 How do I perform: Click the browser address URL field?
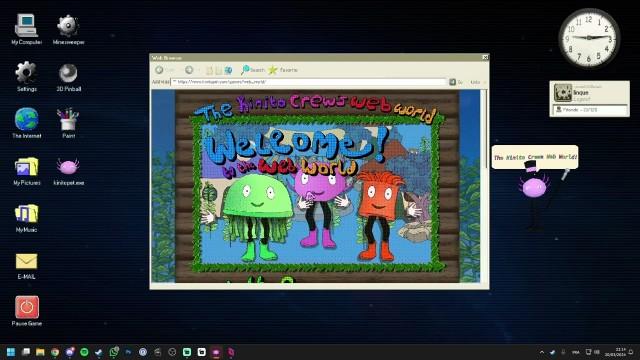(x=309, y=82)
